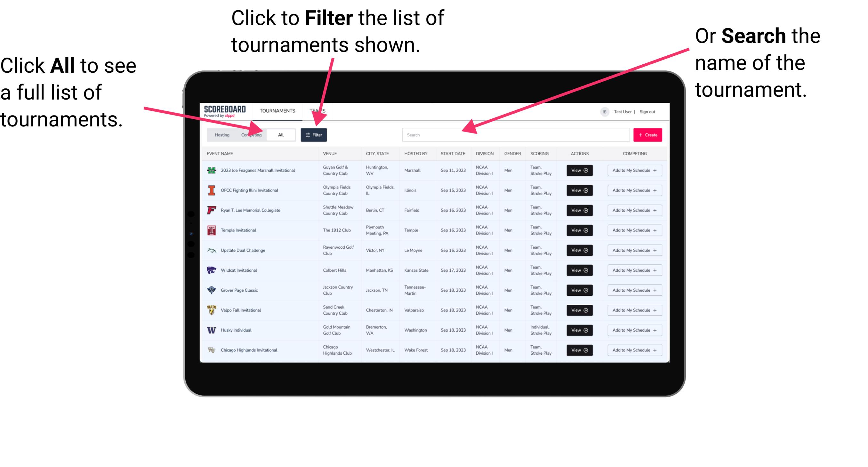Expand the TEAMS navigation menu
The image size is (868, 467).
pyautogui.click(x=318, y=110)
